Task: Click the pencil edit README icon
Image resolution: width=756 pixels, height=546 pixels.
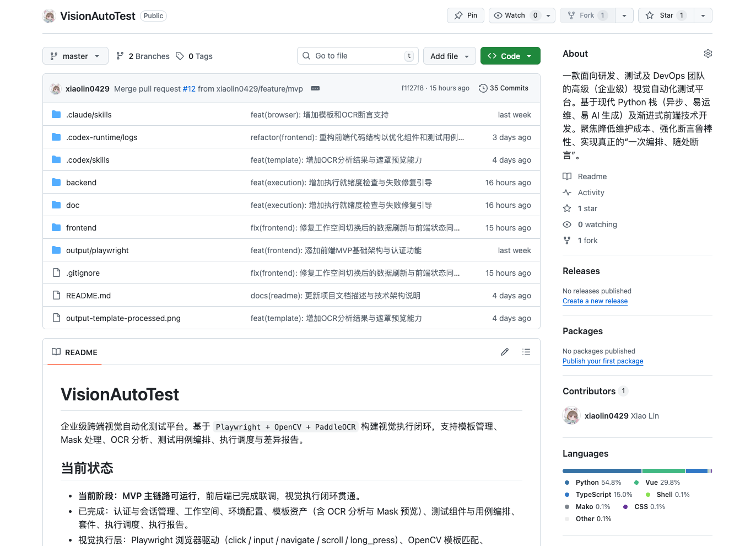Action: tap(504, 352)
